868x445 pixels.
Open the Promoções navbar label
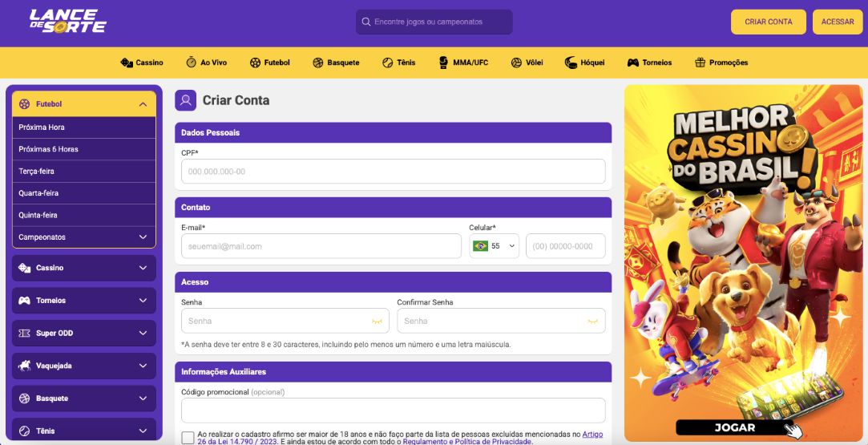[729, 63]
